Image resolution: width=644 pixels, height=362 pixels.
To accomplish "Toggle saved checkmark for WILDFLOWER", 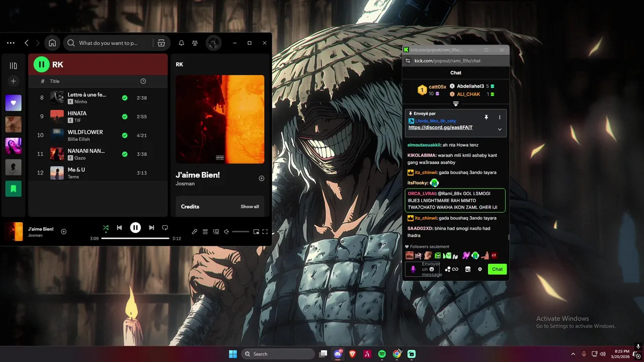I will click(x=124, y=135).
